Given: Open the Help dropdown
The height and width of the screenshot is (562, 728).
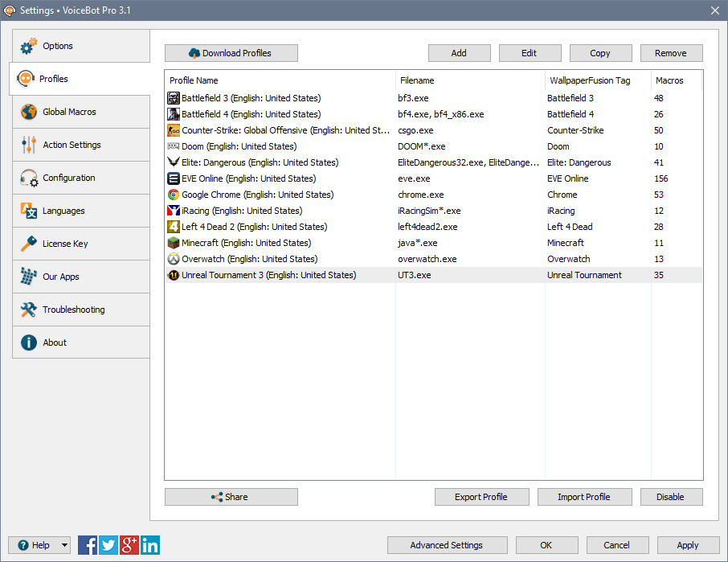Looking at the screenshot, I should (39, 545).
